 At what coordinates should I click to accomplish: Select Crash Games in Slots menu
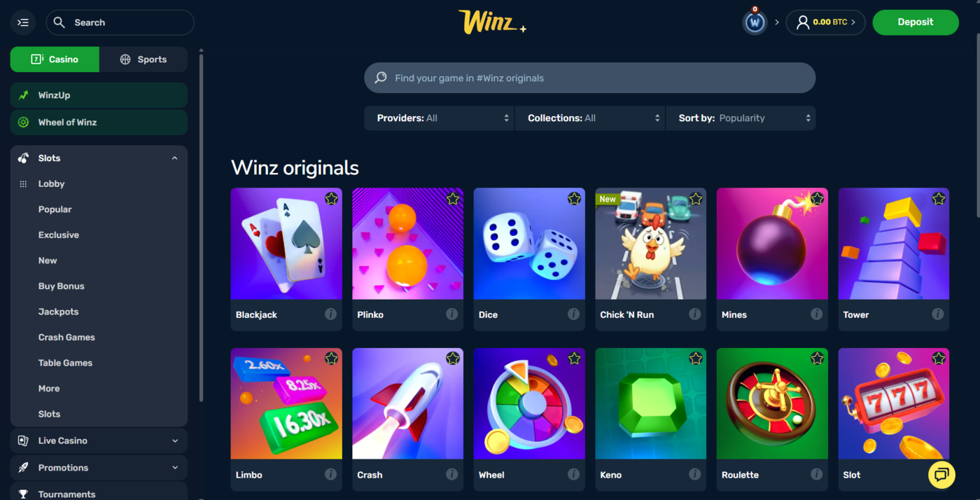66,338
